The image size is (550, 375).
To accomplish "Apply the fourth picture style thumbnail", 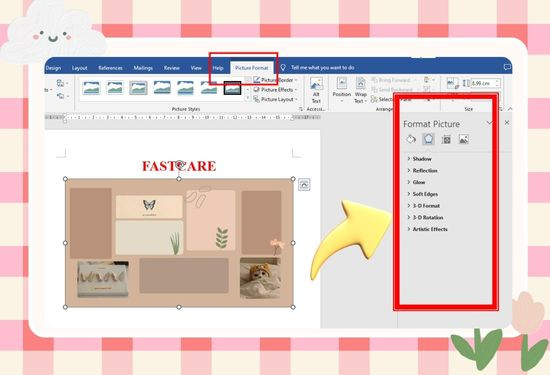I will [x=162, y=88].
